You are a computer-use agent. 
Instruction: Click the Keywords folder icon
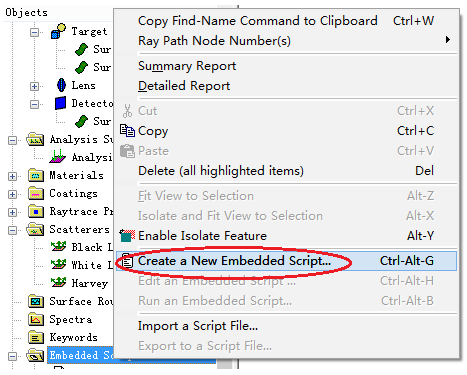coord(36,337)
